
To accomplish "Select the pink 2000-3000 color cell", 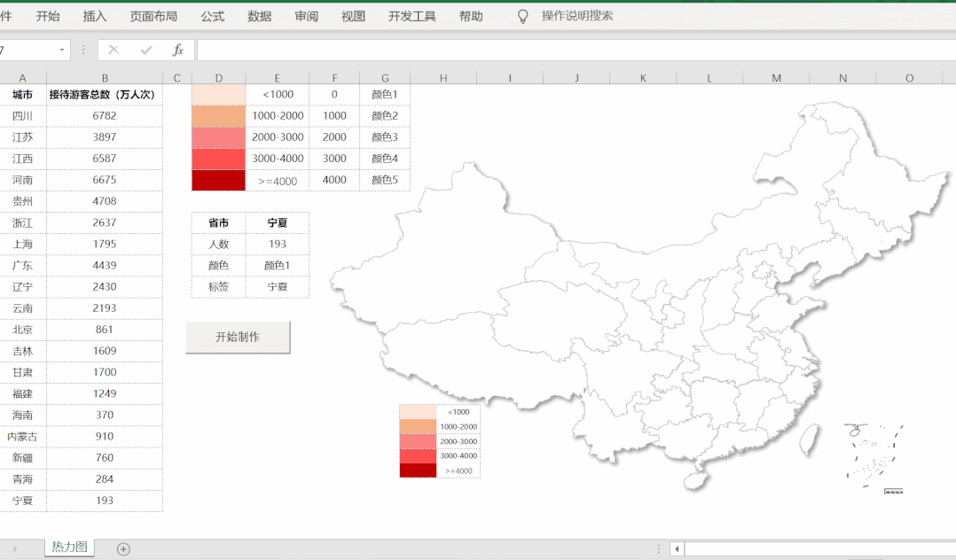I will (218, 137).
